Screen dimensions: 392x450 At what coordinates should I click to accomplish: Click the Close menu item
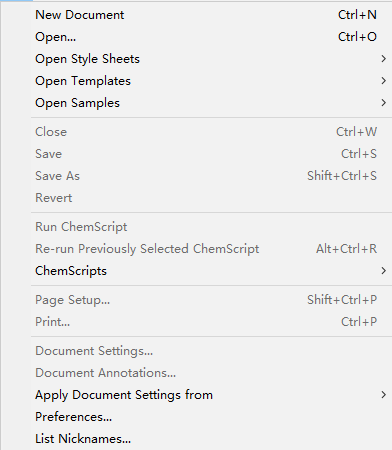point(211,132)
